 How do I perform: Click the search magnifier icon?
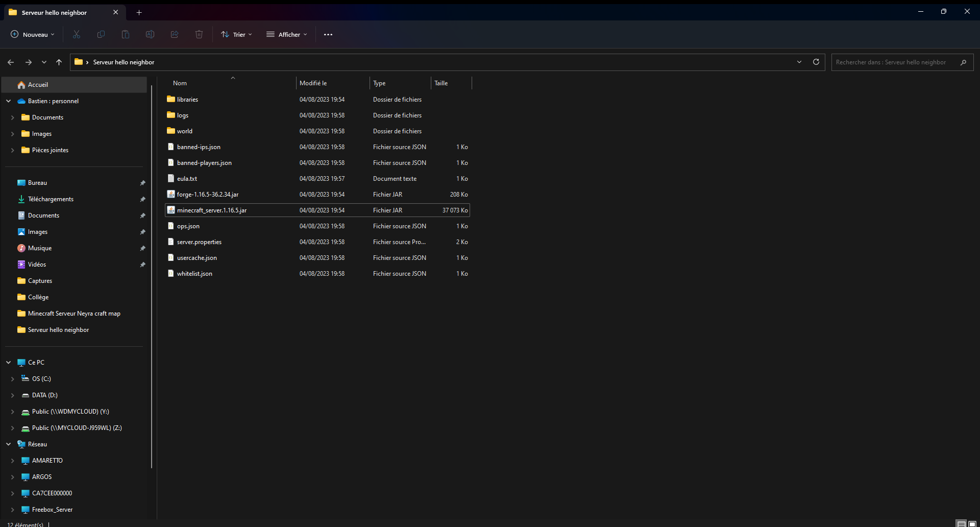[x=963, y=62]
